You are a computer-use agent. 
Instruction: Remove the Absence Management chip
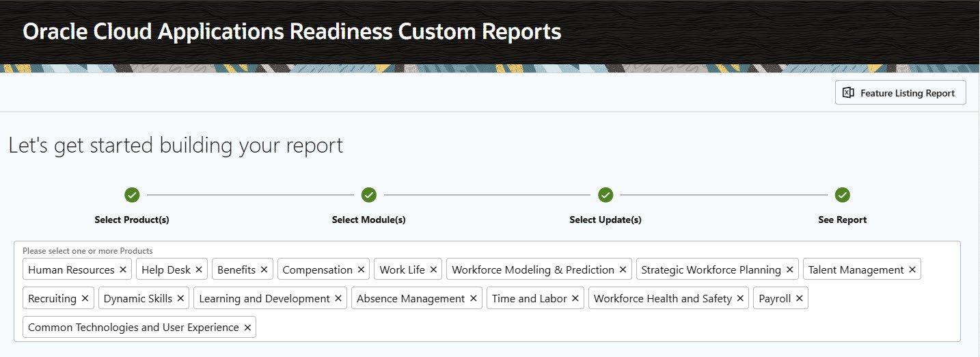point(474,298)
